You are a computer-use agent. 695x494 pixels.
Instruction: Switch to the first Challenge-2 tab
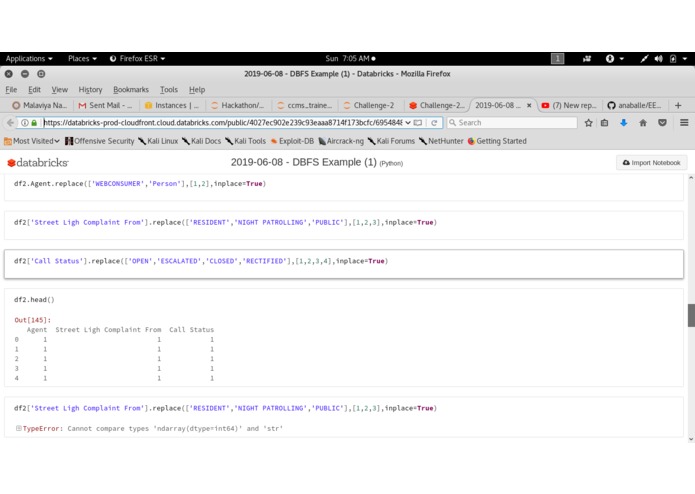(370, 105)
